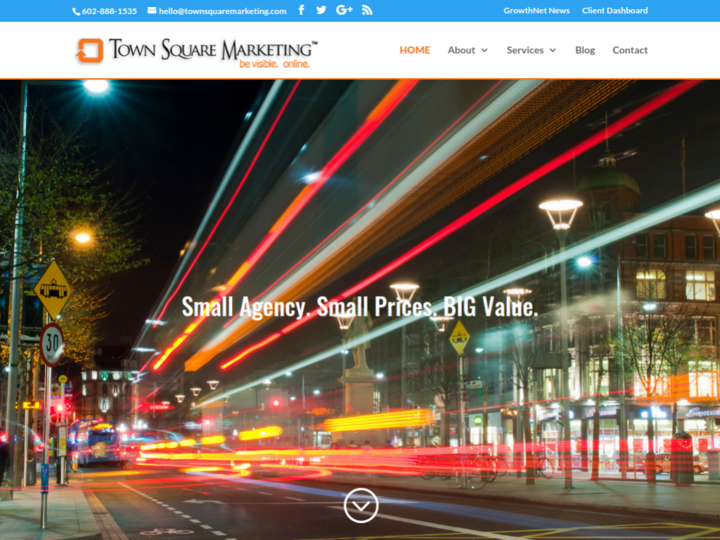Open the Services menu item
Viewport: 720px width, 540px height.
pyautogui.click(x=525, y=50)
